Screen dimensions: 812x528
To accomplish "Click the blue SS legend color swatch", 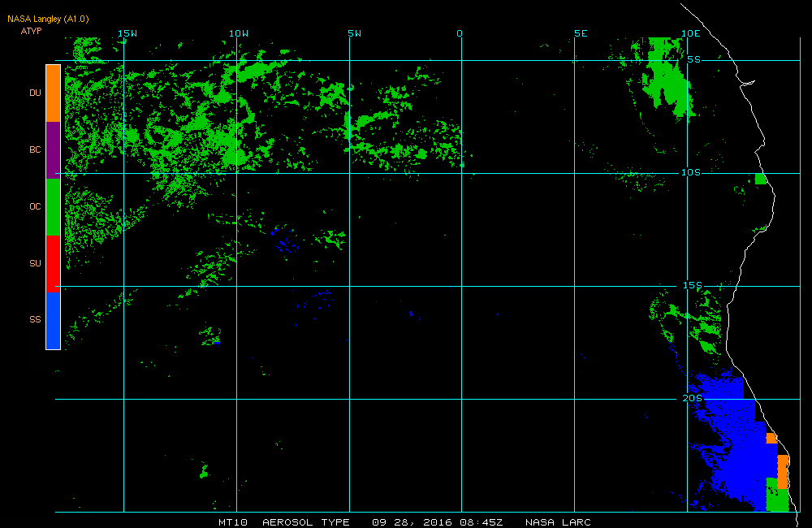I will (x=54, y=320).
